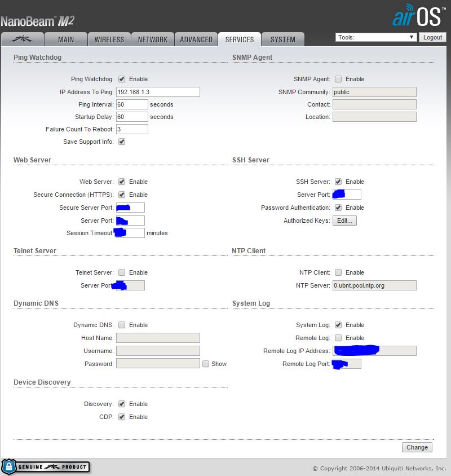Click the airOS logo
This screenshot has width=451, height=476.
coord(416,16)
